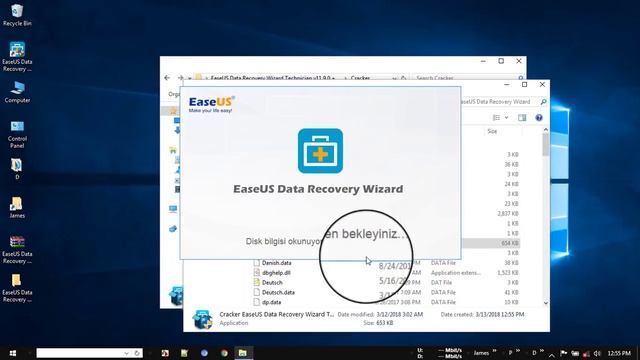Open the taskbar address box dropdown arrow
Screen dimensions: 640x360
point(127,353)
